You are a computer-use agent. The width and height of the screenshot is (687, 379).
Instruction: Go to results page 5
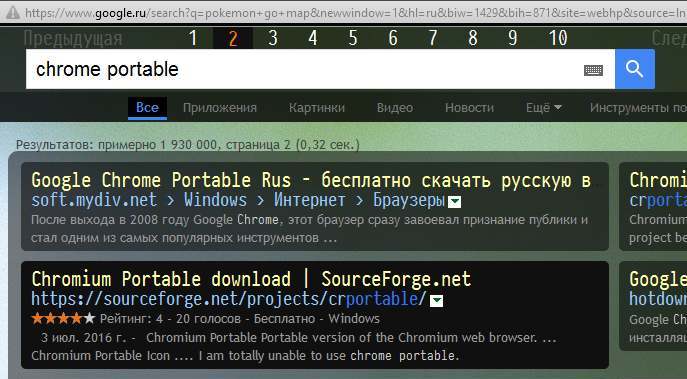(353, 38)
